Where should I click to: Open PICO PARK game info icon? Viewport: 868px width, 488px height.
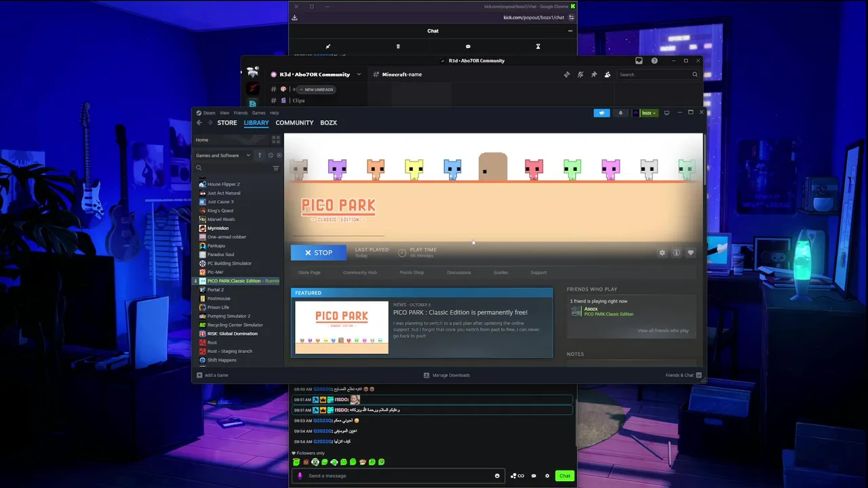click(676, 253)
